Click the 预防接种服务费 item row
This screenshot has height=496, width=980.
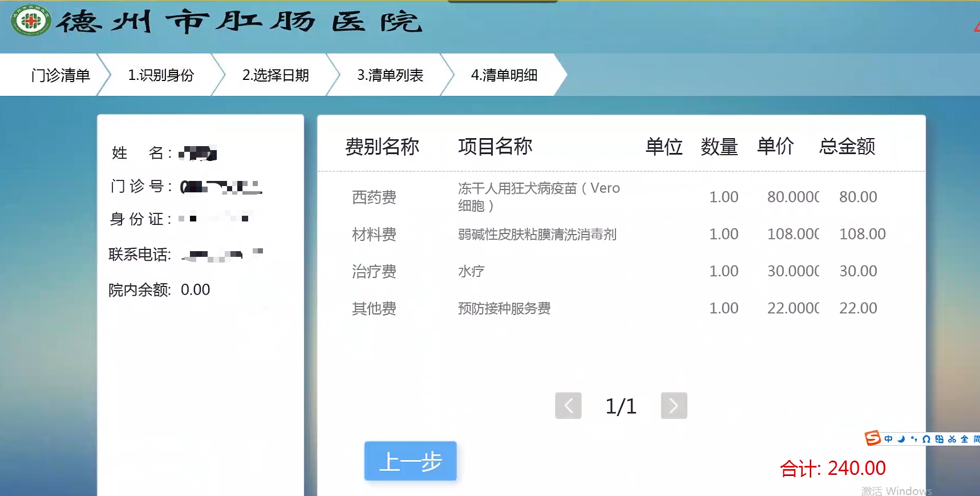coord(504,309)
